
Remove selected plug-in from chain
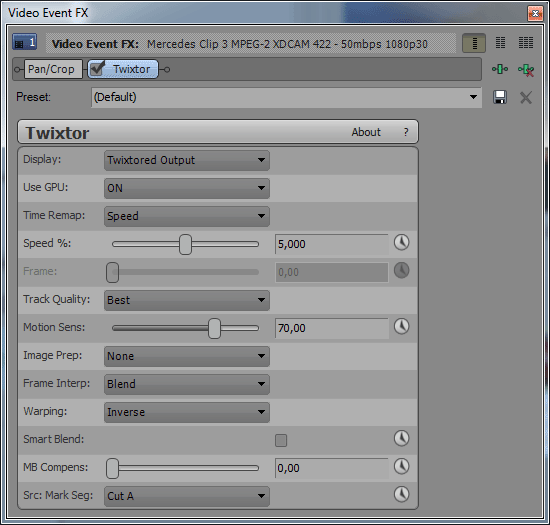coord(526,69)
